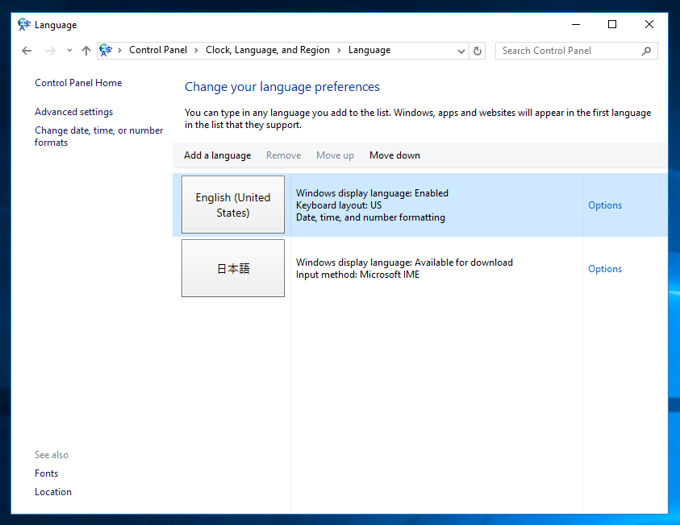Image resolution: width=680 pixels, height=525 pixels.
Task: Maximize the Language window
Action: tap(612, 24)
